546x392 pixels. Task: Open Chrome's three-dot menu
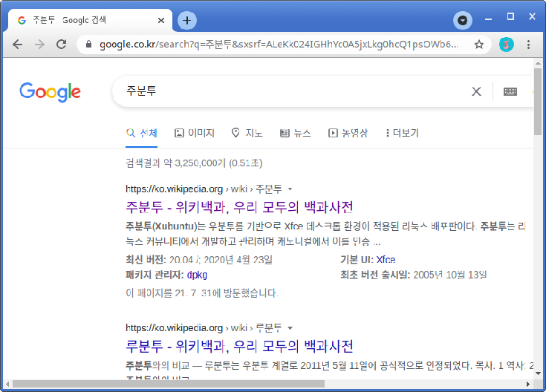(529, 45)
